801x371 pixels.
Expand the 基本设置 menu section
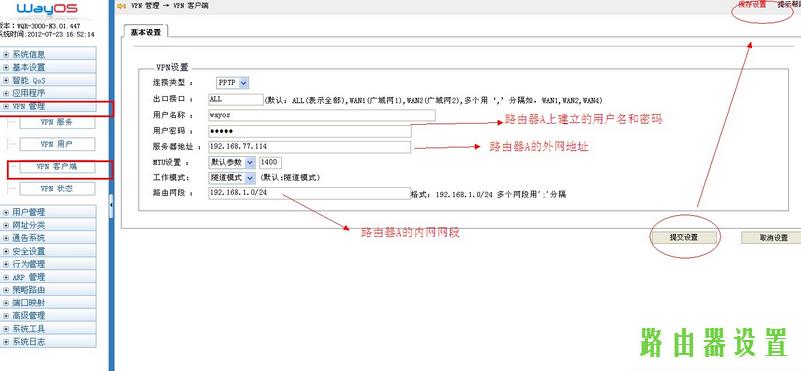pyautogui.click(x=49, y=67)
